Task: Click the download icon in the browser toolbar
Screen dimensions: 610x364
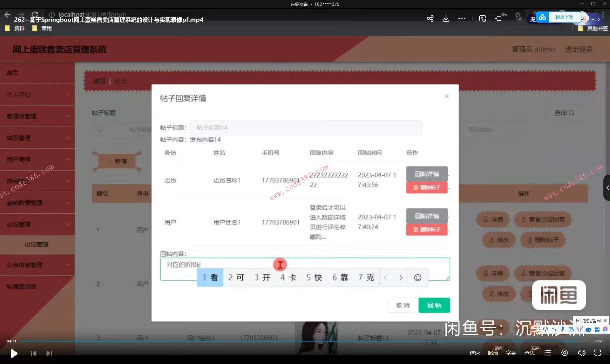Action: (x=446, y=18)
